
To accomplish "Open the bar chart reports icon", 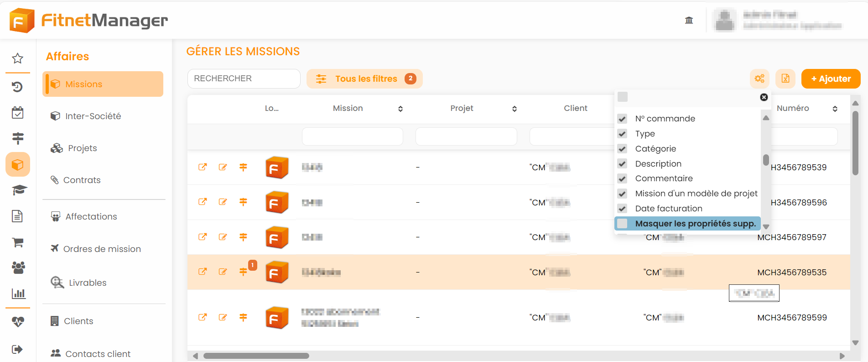I will click(x=18, y=294).
